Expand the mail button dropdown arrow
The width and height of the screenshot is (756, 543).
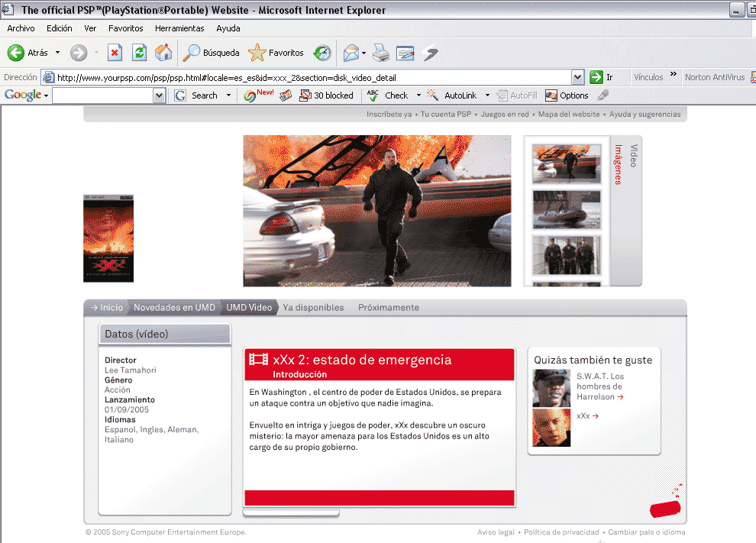coord(363,53)
